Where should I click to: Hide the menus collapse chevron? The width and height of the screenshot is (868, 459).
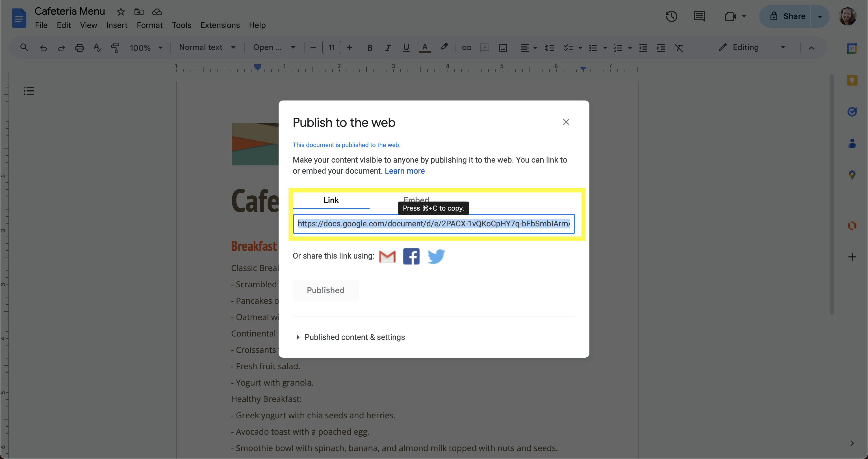pos(811,48)
